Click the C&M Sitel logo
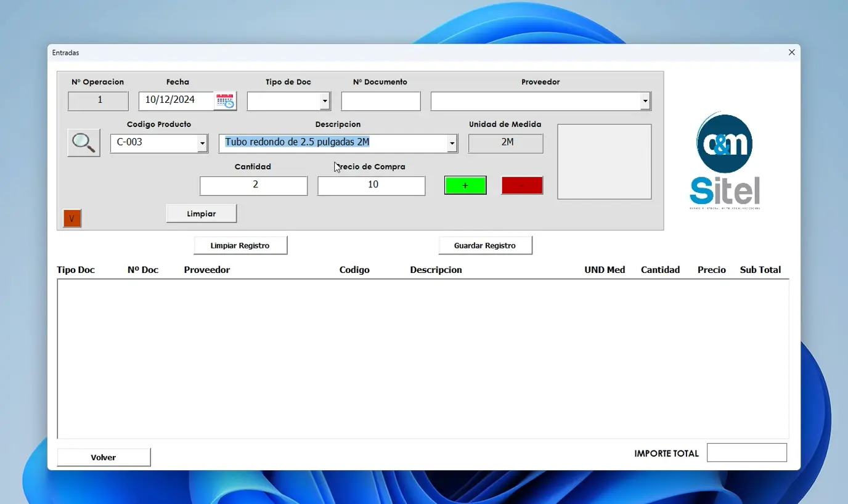Screen dimensions: 848x504 click(x=725, y=161)
